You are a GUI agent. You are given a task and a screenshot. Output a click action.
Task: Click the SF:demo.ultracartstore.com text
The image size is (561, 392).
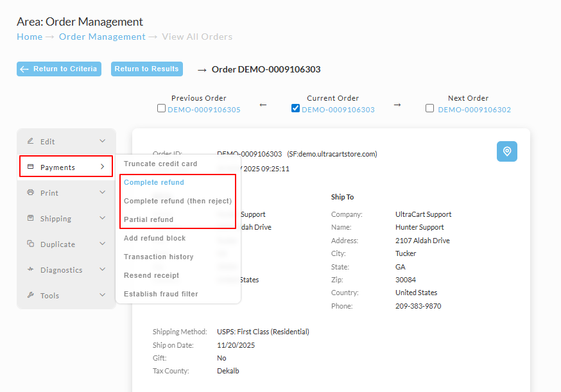tap(332, 154)
